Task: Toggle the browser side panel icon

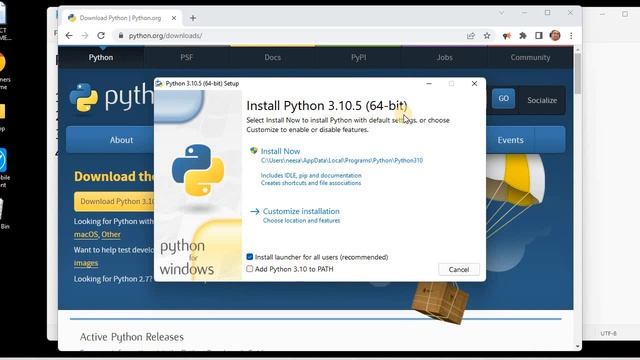Action: 539,36
